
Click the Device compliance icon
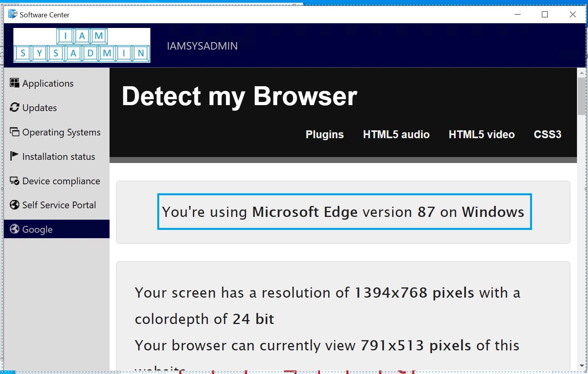coord(15,180)
